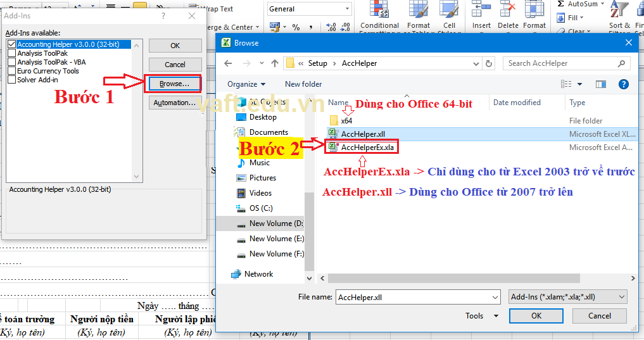Click add-ins list scroll down arrow

click(x=137, y=177)
